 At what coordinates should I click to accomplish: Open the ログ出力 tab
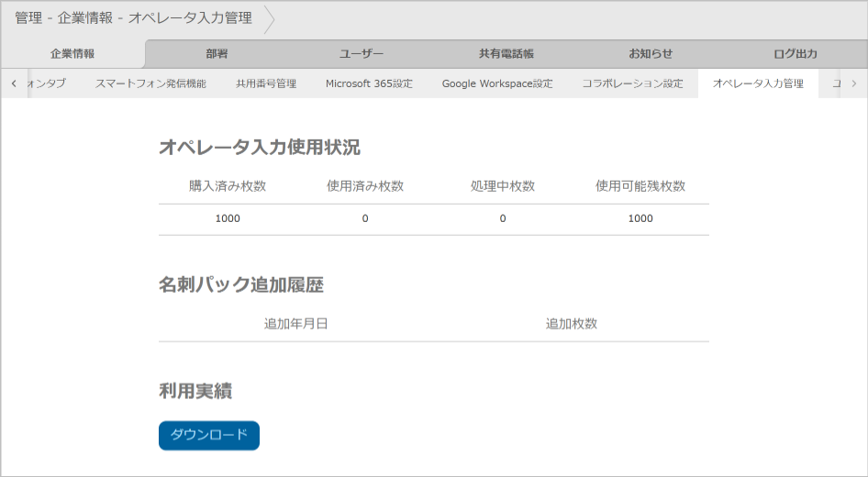coord(795,54)
